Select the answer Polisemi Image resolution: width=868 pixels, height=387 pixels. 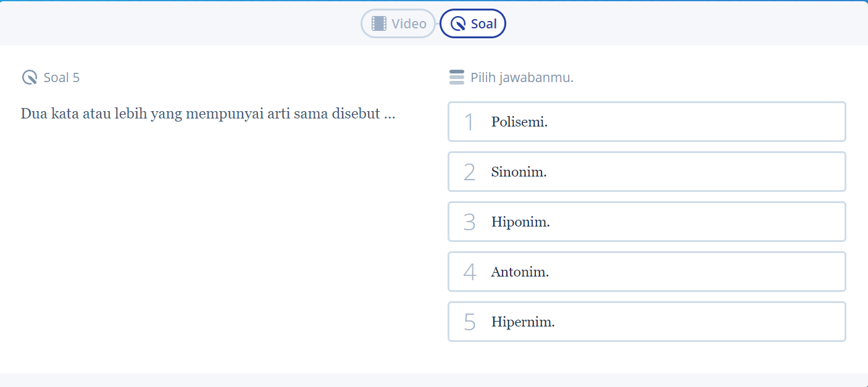tap(646, 122)
